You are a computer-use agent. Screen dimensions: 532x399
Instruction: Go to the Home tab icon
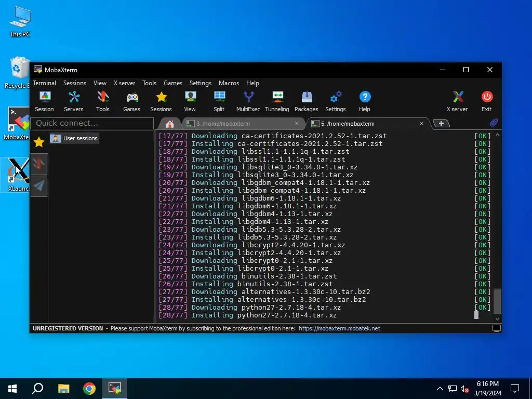tap(170, 124)
